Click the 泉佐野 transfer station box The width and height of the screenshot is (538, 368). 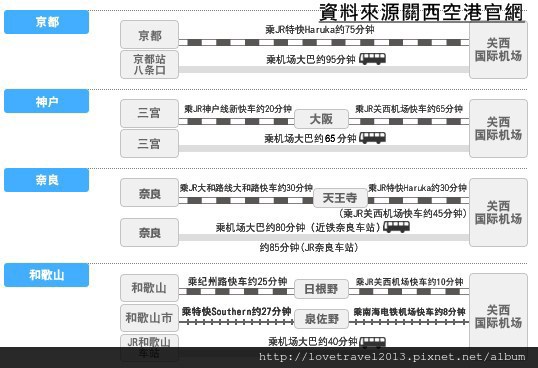coord(321,319)
